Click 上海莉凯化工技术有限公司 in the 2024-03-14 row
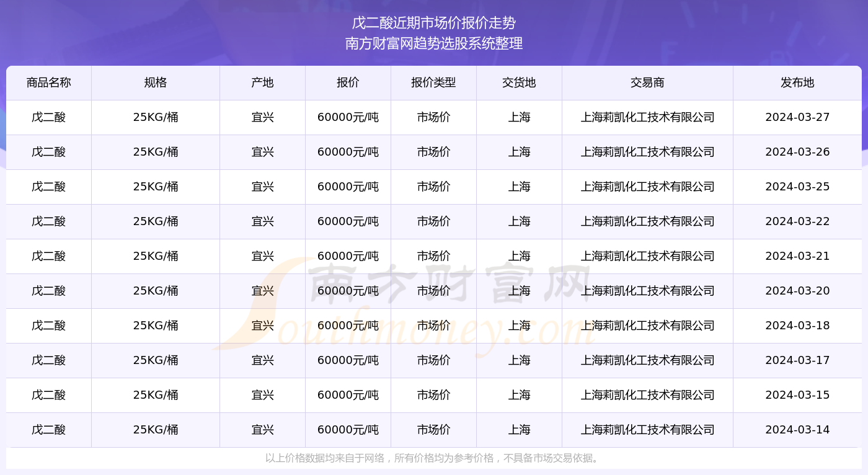This screenshot has width=868, height=475. click(647, 430)
